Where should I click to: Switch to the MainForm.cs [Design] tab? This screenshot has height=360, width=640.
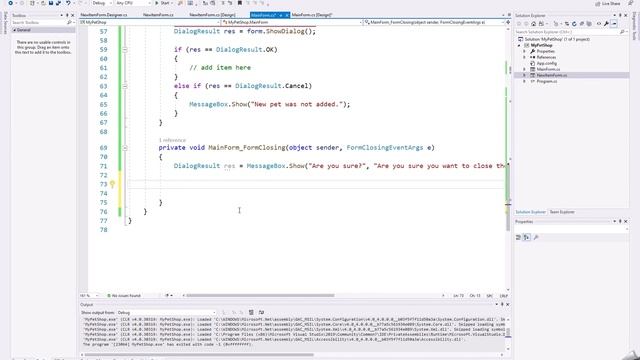[311, 15]
